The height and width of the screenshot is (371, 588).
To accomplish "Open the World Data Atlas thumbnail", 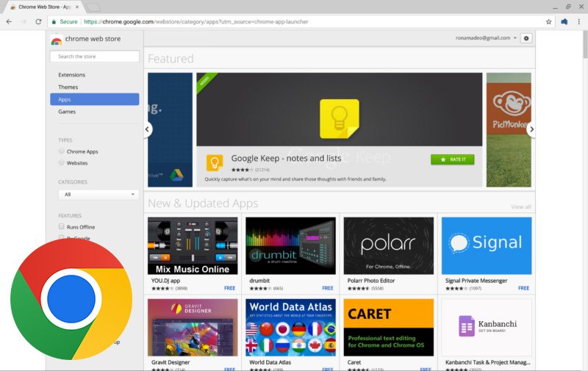I will pos(290,328).
